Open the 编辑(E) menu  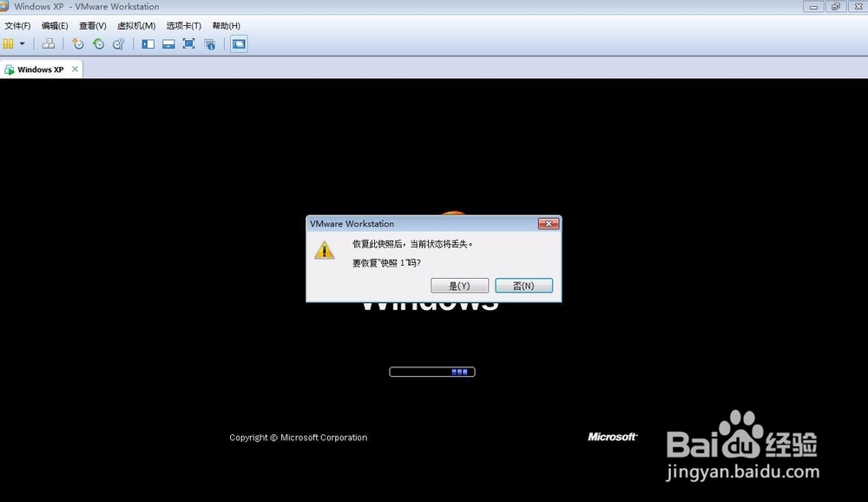[x=54, y=26]
